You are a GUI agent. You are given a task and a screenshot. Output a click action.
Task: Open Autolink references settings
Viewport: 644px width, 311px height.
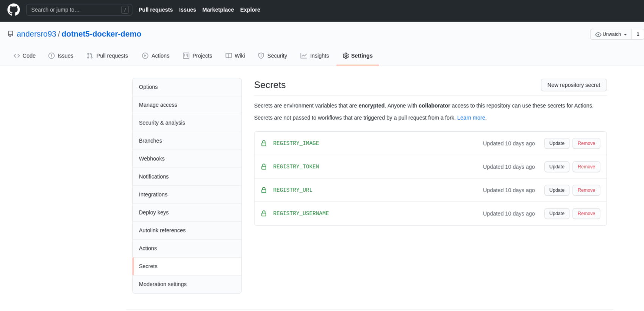[187, 230]
